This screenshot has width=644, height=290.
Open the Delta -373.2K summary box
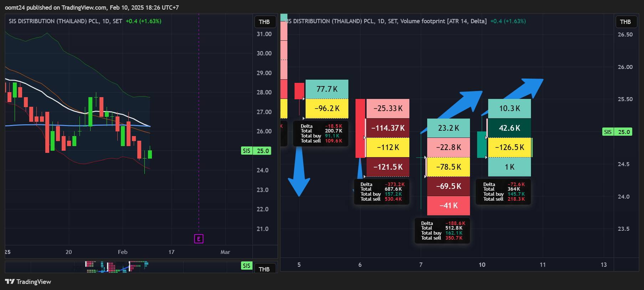coord(382,192)
